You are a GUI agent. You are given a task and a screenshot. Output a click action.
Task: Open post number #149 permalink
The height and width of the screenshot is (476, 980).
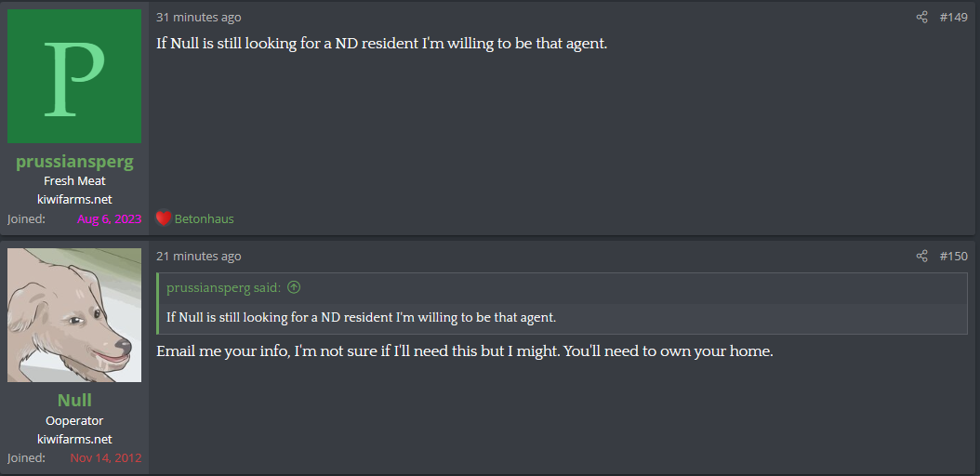pyautogui.click(x=953, y=17)
